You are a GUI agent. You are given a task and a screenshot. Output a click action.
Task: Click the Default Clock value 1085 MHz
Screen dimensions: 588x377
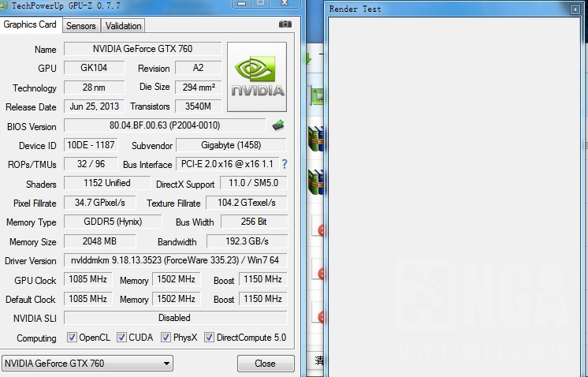tap(88, 299)
